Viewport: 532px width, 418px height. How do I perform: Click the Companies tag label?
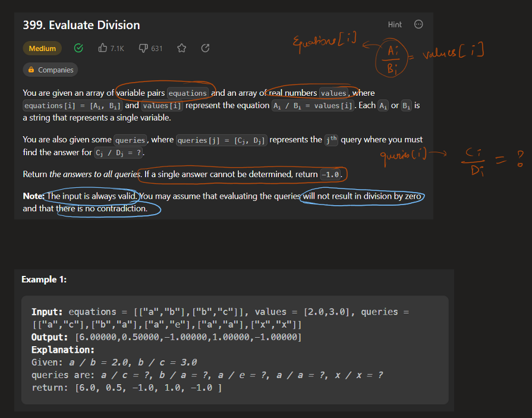pyautogui.click(x=55, y=70)
